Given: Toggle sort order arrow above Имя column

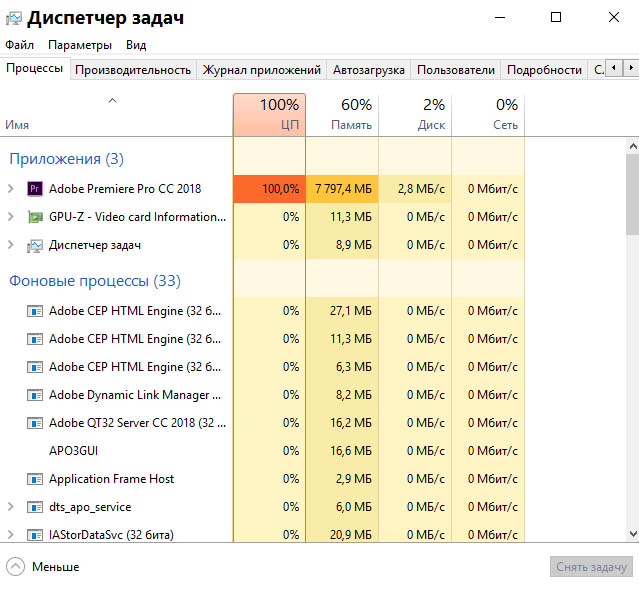Looking at the screenshot, I should (x=112, y=100).
